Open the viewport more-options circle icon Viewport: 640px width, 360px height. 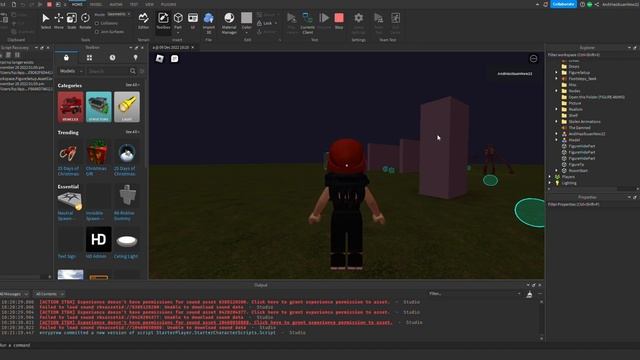coord(533,58)
